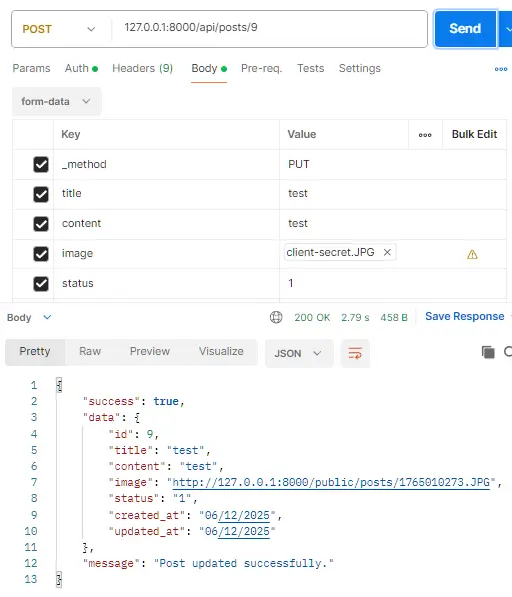
Task: Click Save Response
Action: pyautogui.click(x=464, y=316)
